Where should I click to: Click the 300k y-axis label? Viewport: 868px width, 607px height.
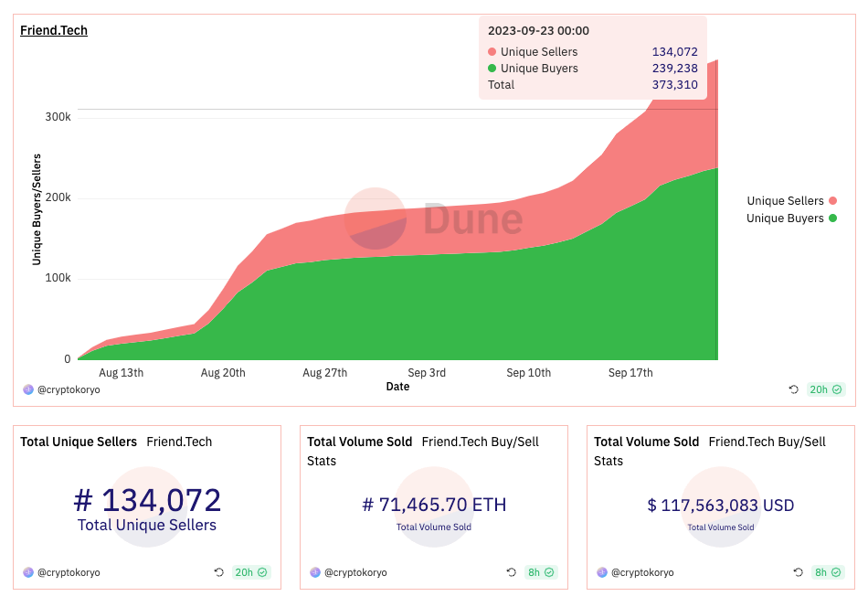(58, 117)
